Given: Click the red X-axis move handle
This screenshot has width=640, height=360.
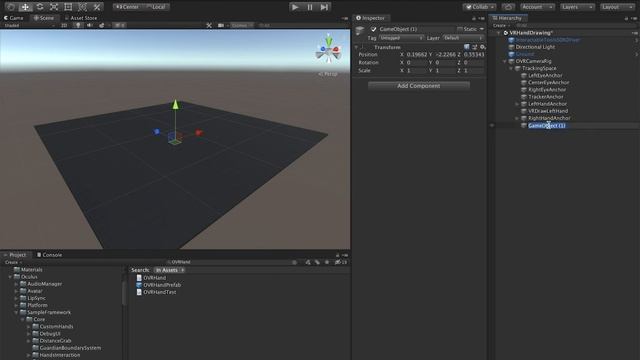Looking at the screenshot, I should (x=199, y=133).
